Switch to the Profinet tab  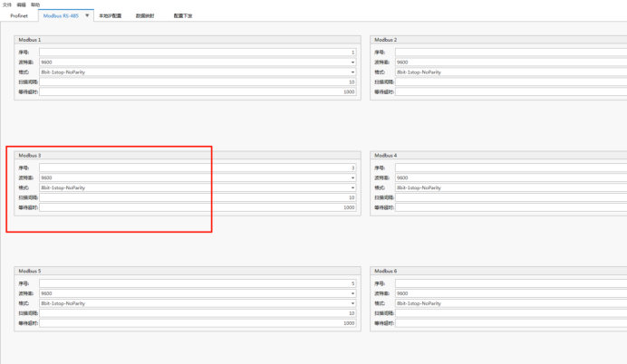pyautogui.click(x=19, y=15)
